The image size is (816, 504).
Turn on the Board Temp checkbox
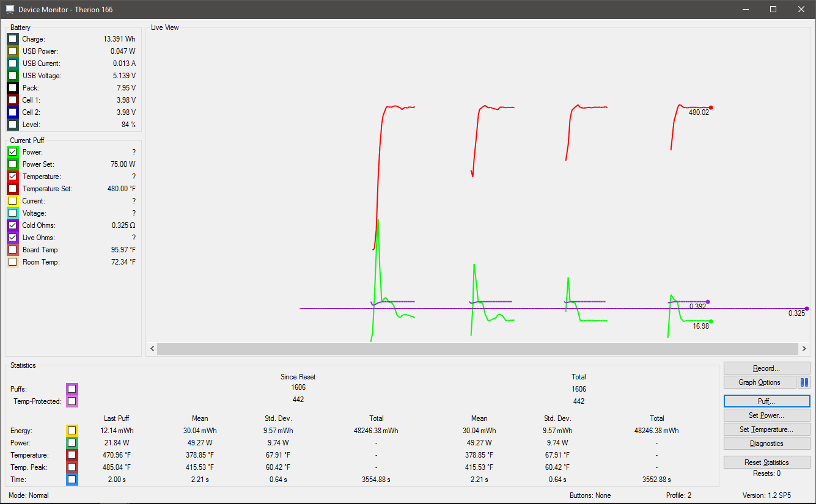[13, 250]
